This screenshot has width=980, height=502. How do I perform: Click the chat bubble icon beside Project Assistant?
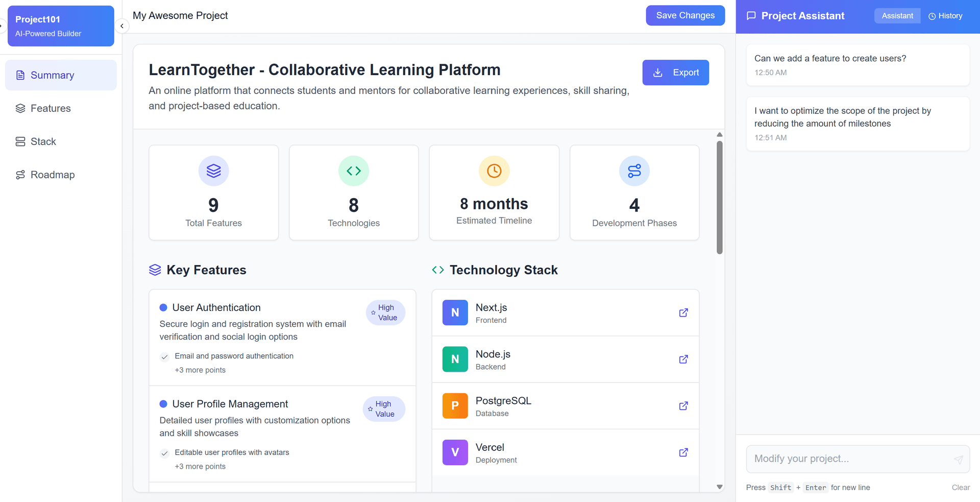(750, 15)
